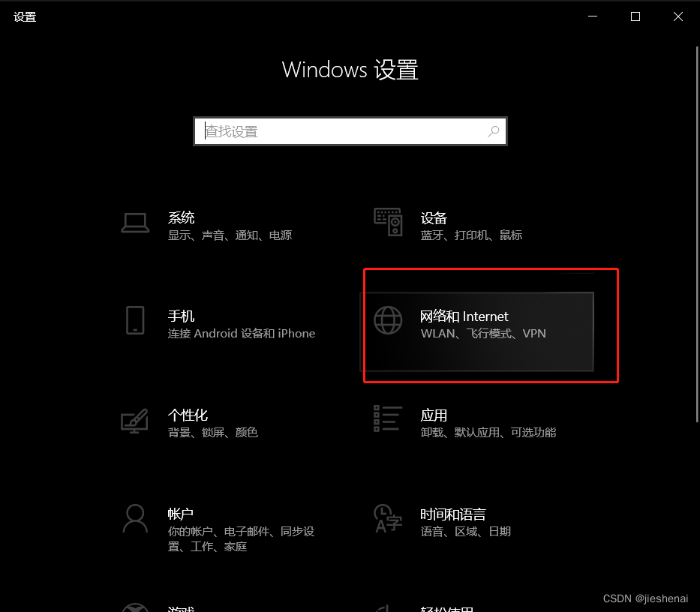Image resolution: width=700 pixels, height=612 pixels.
Task: Click text WLAN、飞行模式、VPN
Action: pyautogui.click(x=483, y=334)
